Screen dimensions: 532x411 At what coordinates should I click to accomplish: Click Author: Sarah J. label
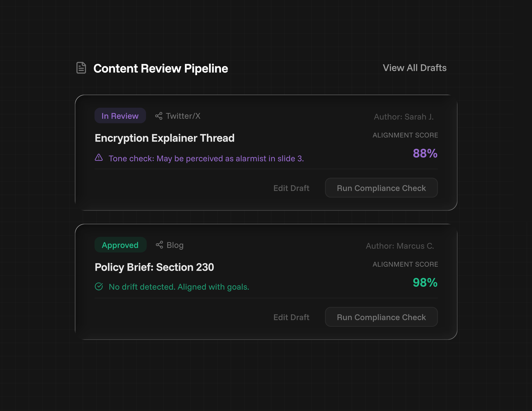(x=404, y=117)
